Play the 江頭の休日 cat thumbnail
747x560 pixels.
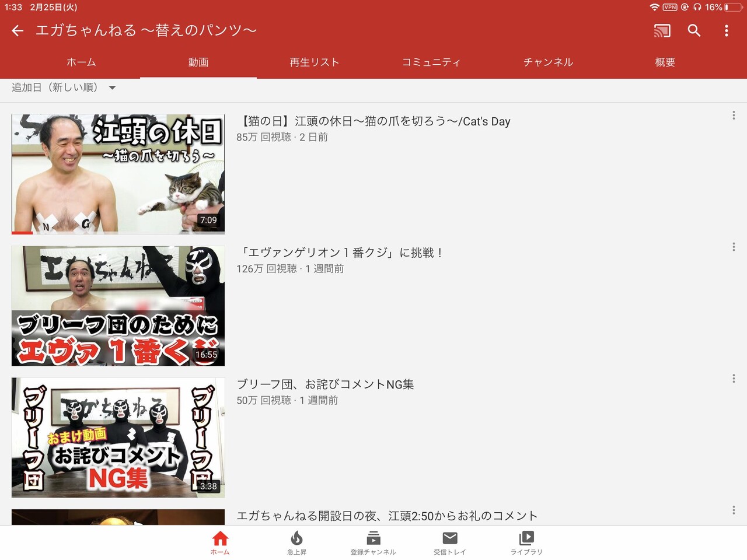click(x=118, y=174)
